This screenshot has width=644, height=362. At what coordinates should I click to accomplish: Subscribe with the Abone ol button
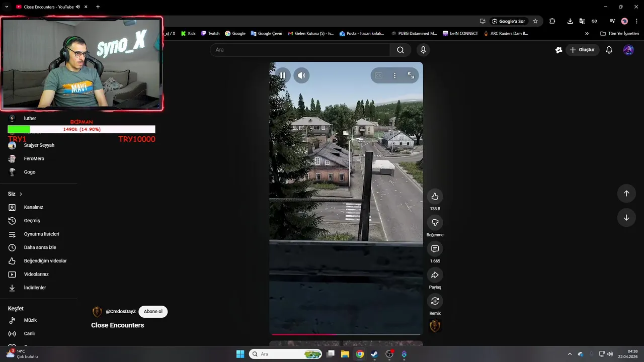153,312
